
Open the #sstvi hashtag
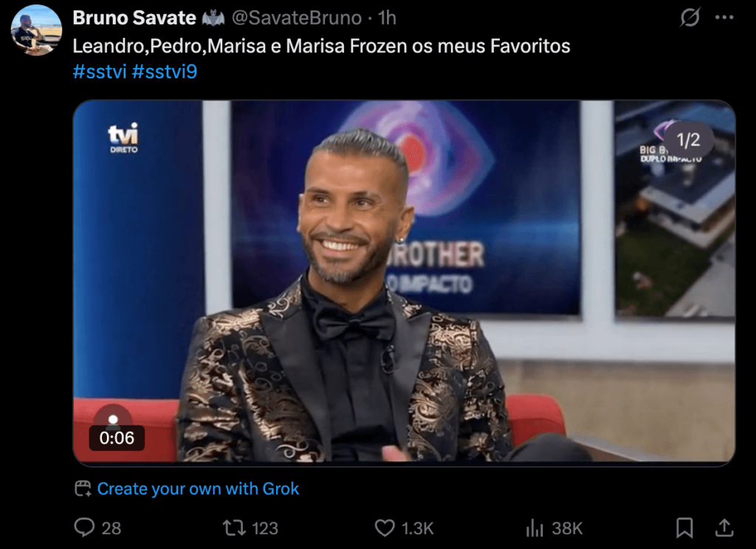point(100,72)
